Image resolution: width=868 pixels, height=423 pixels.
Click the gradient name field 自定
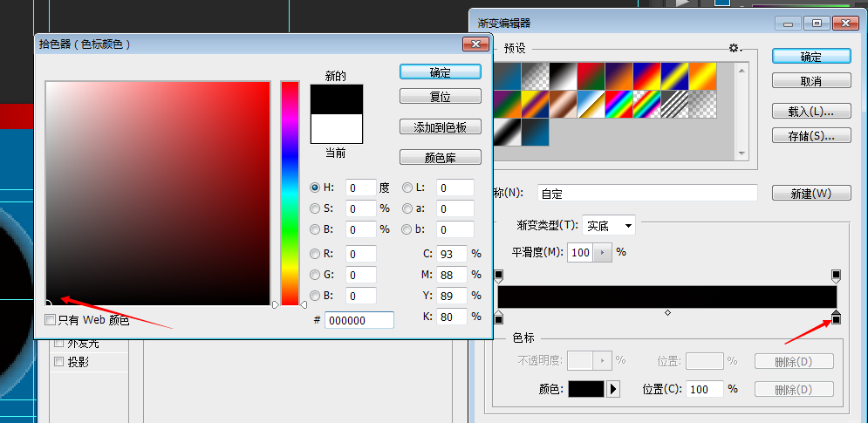[x=647, y=194]
